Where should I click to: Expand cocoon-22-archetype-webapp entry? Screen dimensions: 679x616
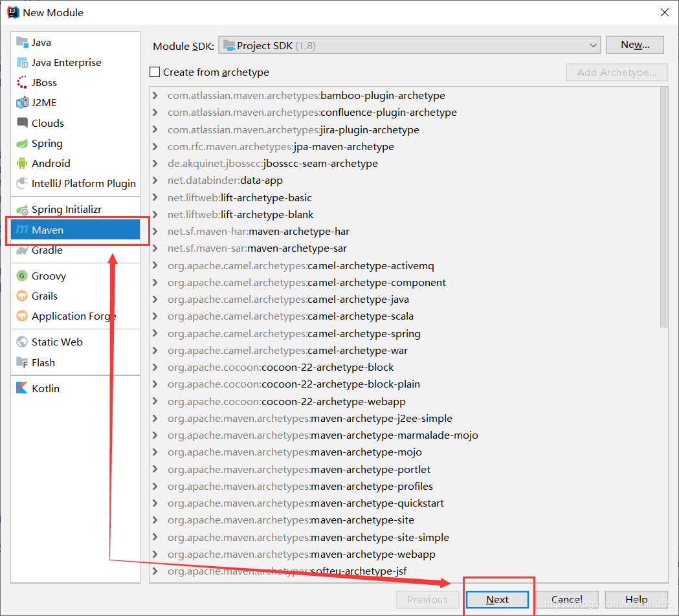coord(155,401)
